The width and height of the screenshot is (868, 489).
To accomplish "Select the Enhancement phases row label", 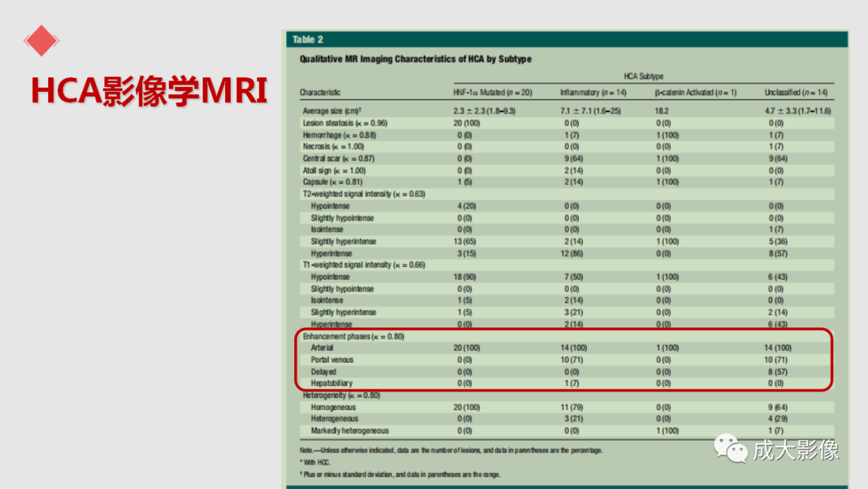I will (x=353, y=336).
